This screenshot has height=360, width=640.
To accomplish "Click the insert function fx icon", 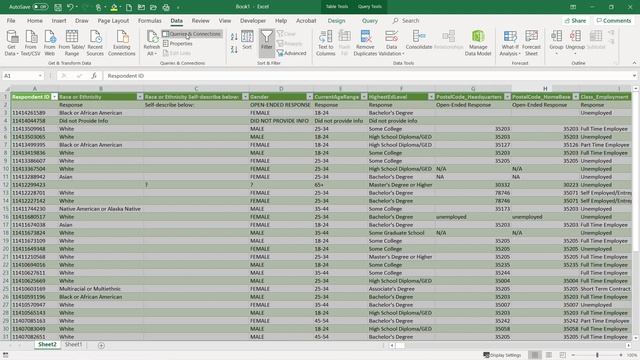I will click(94, 76).
